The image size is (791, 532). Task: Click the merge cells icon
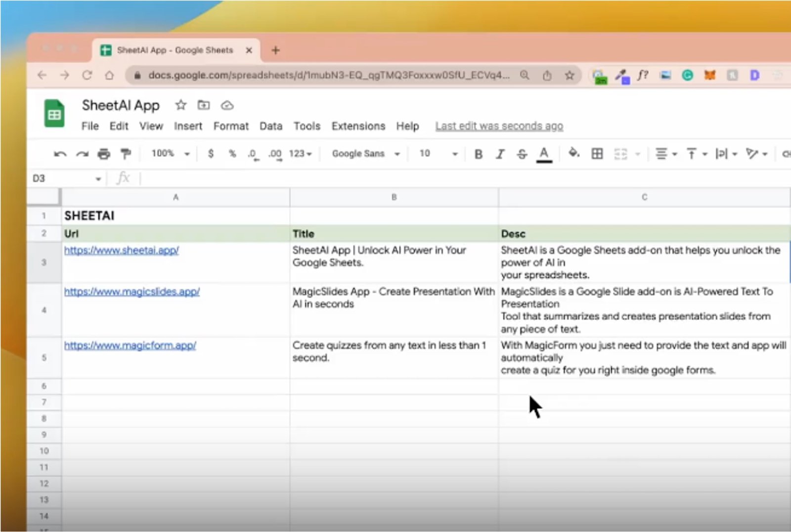click(620, 154)
